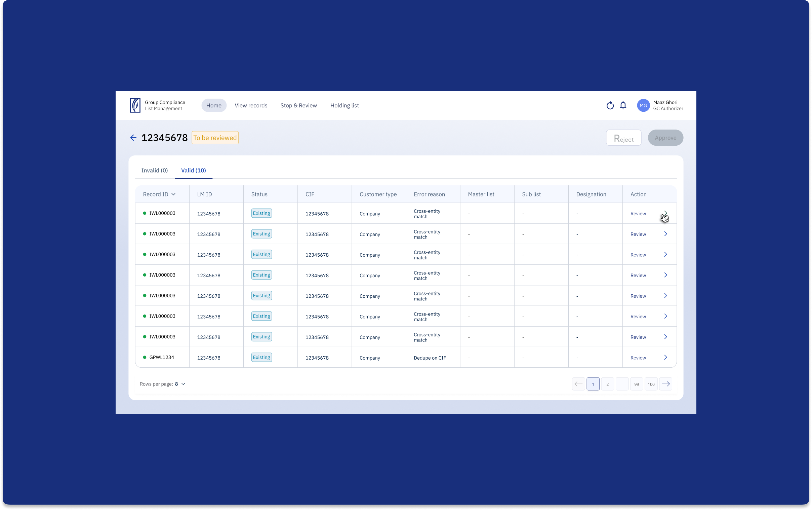This screenshot has width=812, height=510.
Task: Open the Stop & Review menu item
Action: pyautogui.click(x=298, y=106)
